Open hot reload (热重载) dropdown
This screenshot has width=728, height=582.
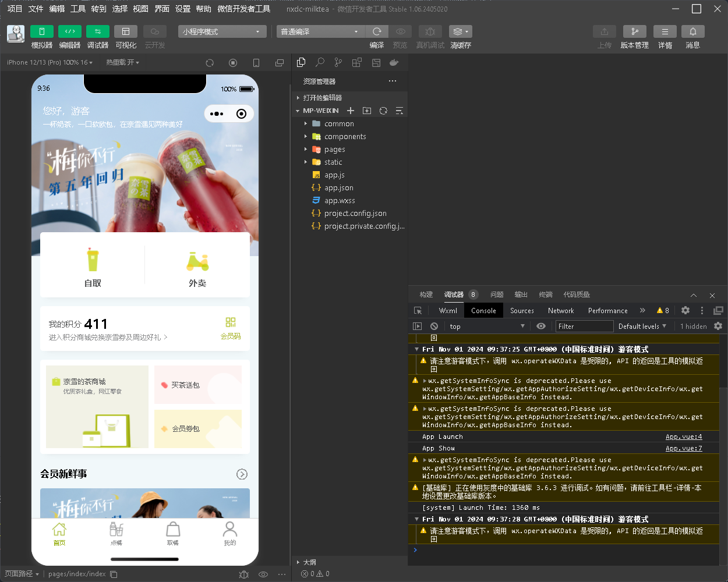click(x=122, y=62)
